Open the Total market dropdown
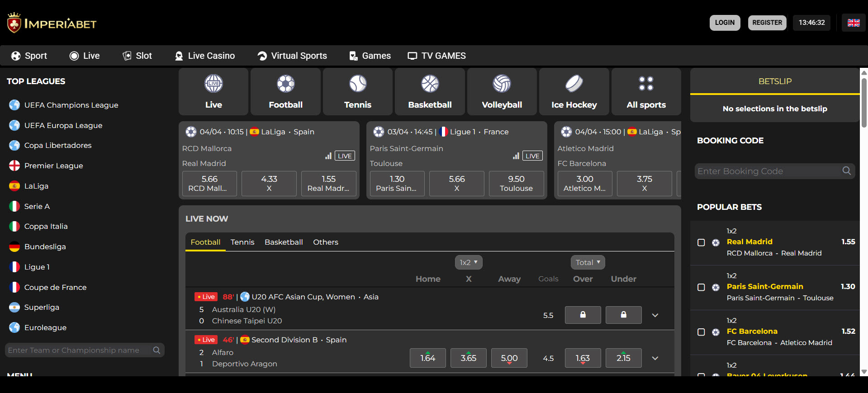This screenshot has width=868, height=393. point(588,262)
